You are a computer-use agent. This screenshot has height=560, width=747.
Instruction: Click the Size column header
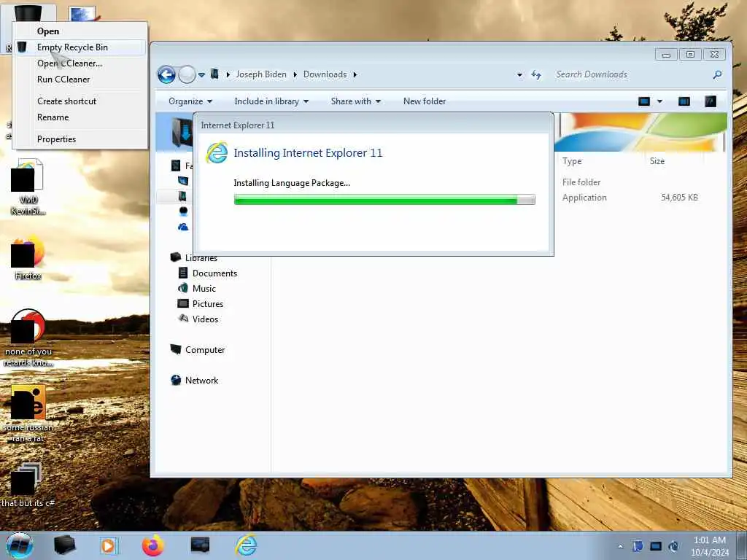click(657, 161)
